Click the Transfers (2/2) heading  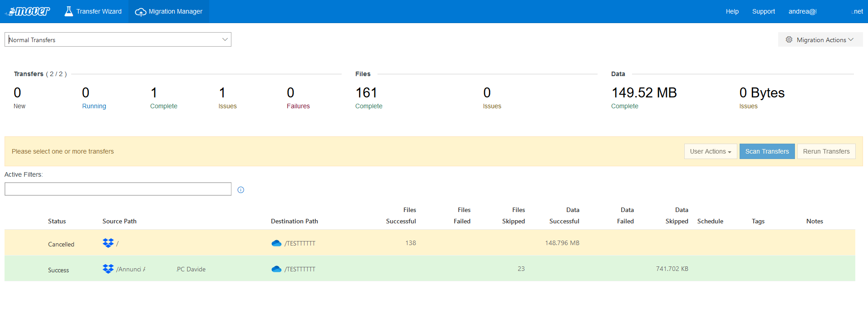[x=40, y=74]
